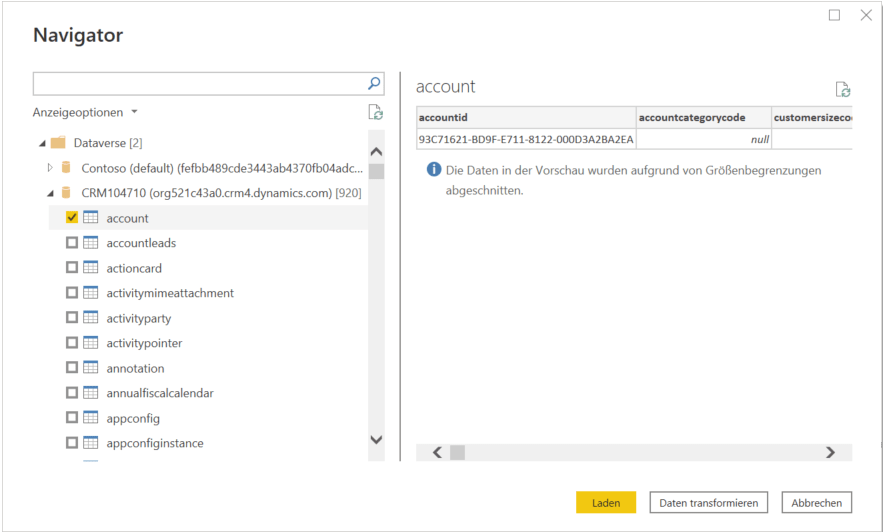Select the Contoso (default) tree label
Image resolution: width=883 pixels, height=532 pixels.
click(x=222, y=168)
